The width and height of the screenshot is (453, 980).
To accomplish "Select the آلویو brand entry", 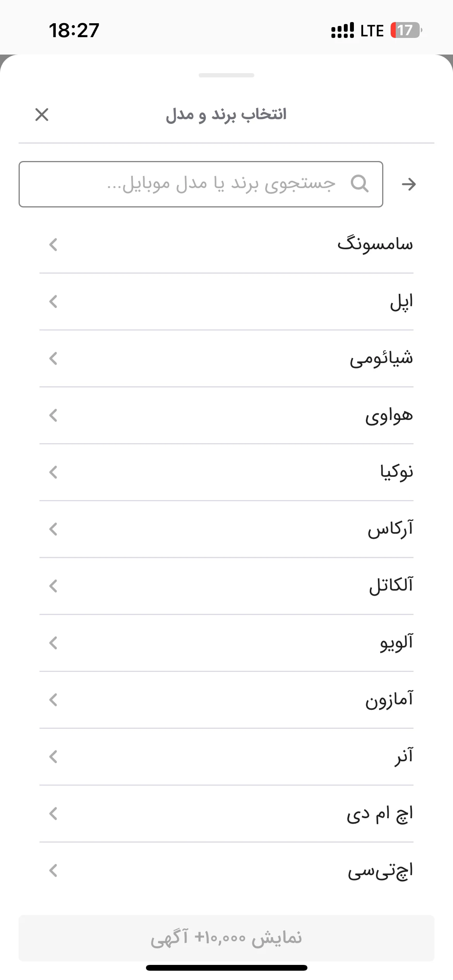I will click(226, 643).
